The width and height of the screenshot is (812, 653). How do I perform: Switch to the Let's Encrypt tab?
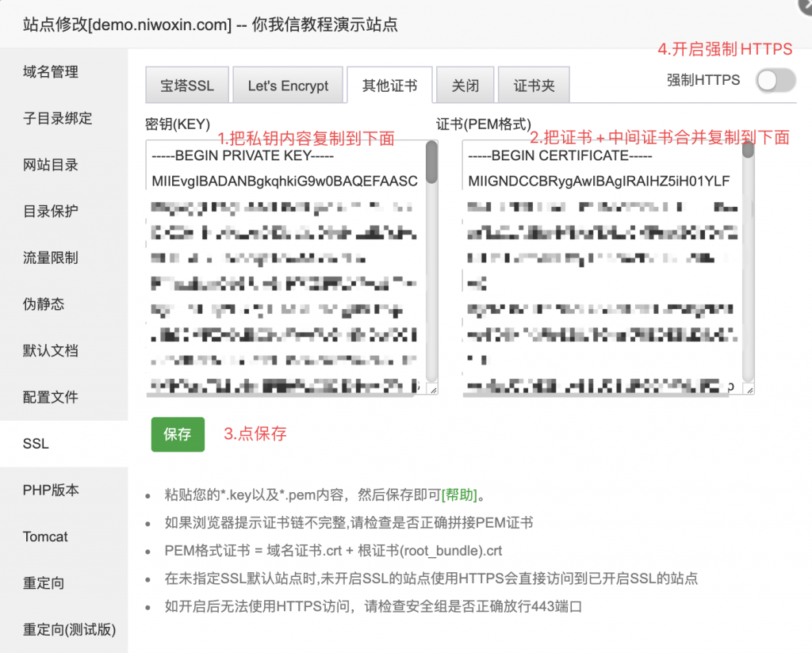288,86
